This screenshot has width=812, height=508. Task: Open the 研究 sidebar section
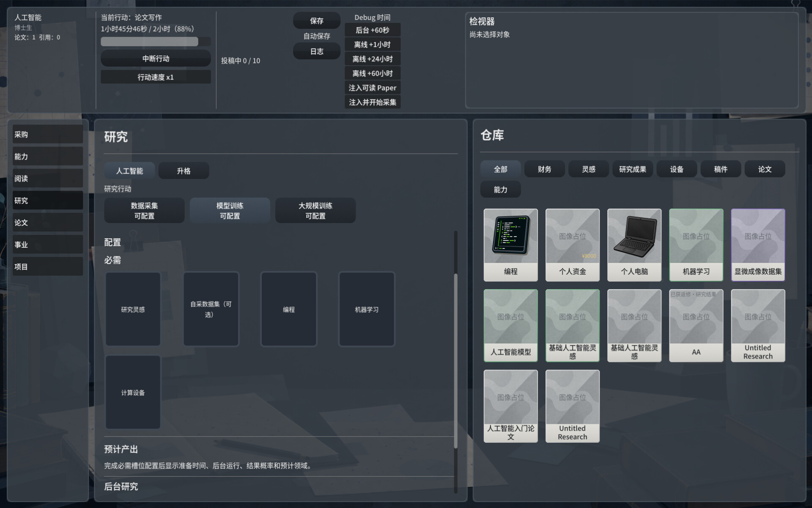pyautogui.click(x=48, y=200)
